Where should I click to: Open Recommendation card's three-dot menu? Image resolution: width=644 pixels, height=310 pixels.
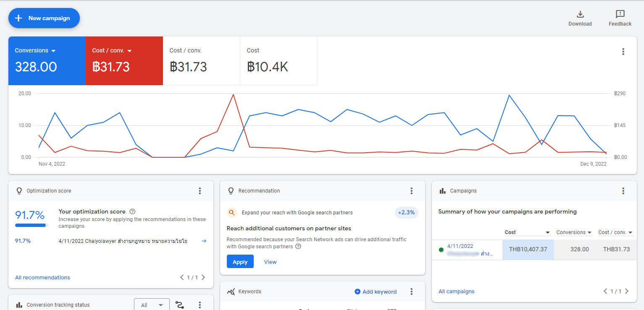(412, 191)
